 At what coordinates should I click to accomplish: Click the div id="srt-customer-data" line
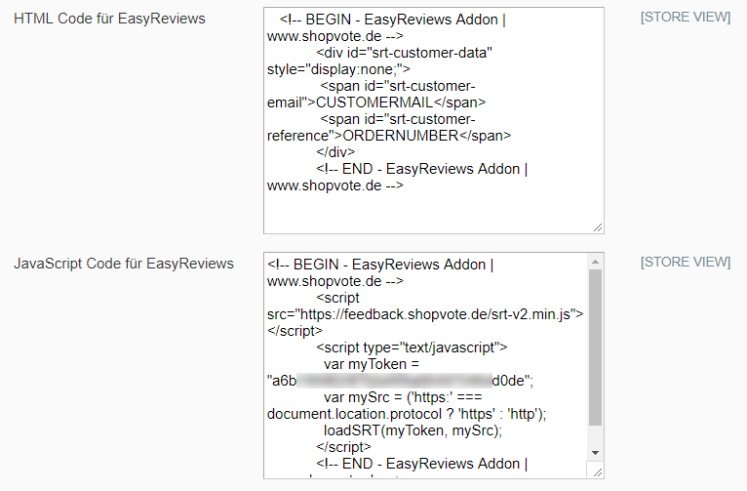(x=404, y=52)
